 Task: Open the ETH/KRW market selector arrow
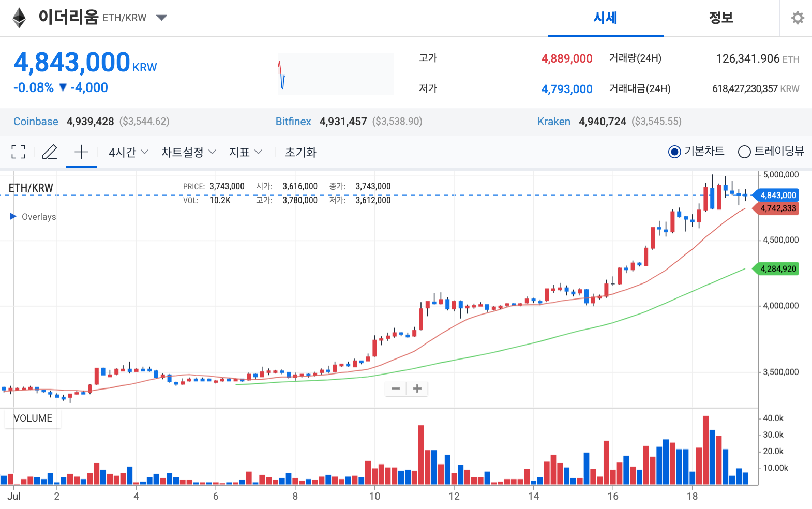point(161,18)
